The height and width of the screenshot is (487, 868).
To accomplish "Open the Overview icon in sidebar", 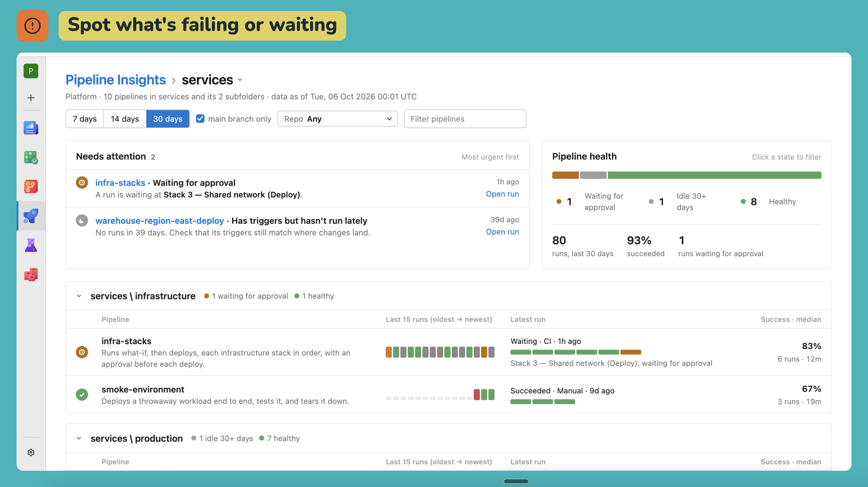I will coord(31,128).
